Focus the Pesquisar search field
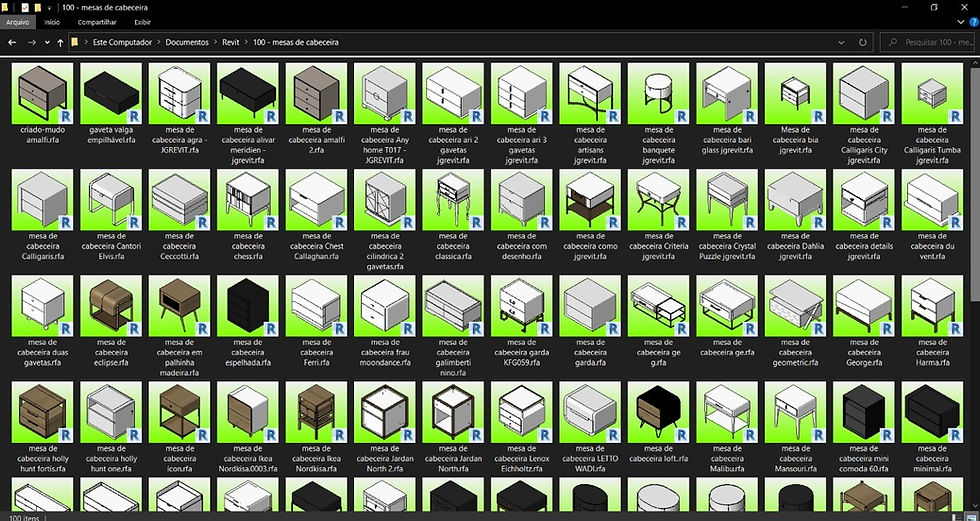This screenshot has height=521, width=980. pos(929,42)
